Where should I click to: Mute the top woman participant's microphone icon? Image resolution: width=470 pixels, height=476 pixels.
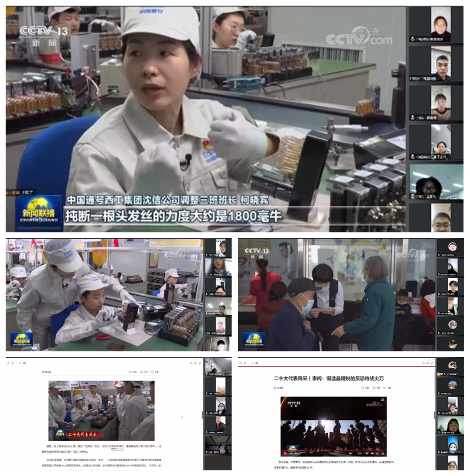(413, 39)
